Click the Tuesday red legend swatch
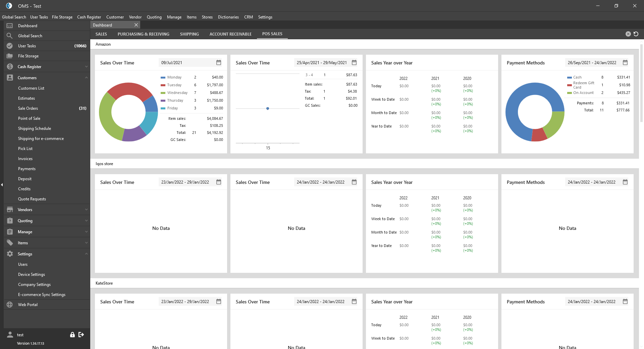The image size is (644, 349). 163,85
